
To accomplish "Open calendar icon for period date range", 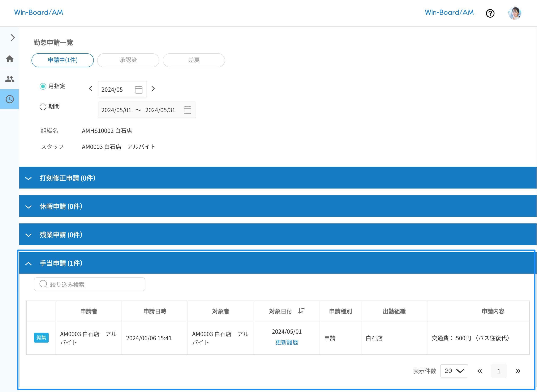I will (187, 110).
